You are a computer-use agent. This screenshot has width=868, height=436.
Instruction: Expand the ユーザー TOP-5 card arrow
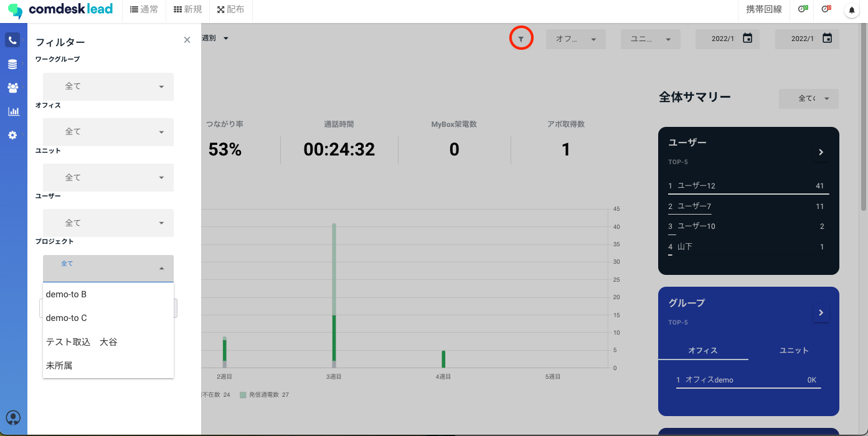[821, 152]
